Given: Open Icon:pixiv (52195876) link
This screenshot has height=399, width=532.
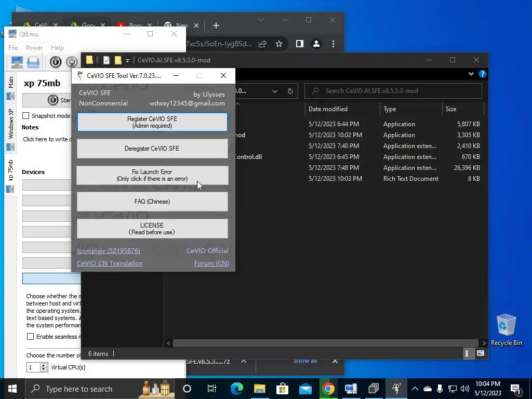Looking at the screenshot, I should 108,251.
